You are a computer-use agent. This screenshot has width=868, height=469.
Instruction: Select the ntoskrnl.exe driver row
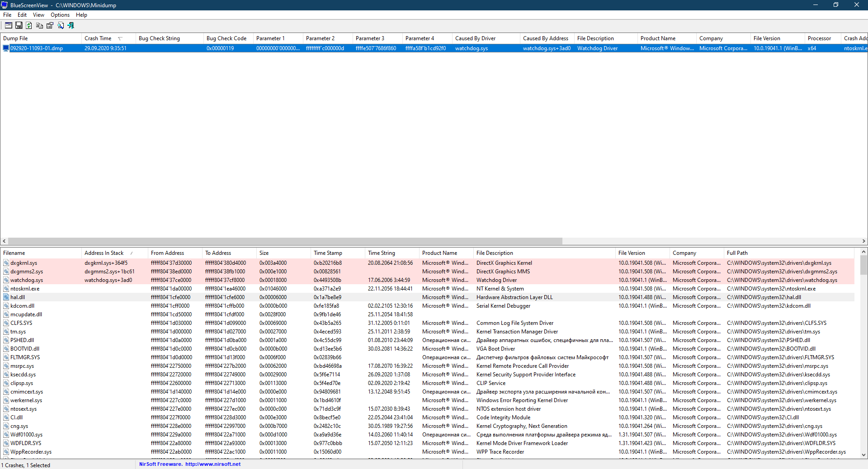click(x=25, y=289)
